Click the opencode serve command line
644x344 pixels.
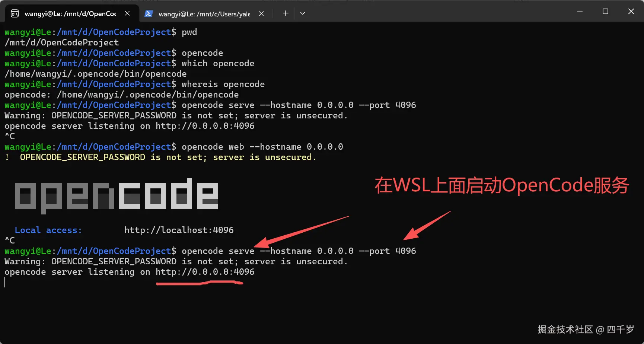298,251
